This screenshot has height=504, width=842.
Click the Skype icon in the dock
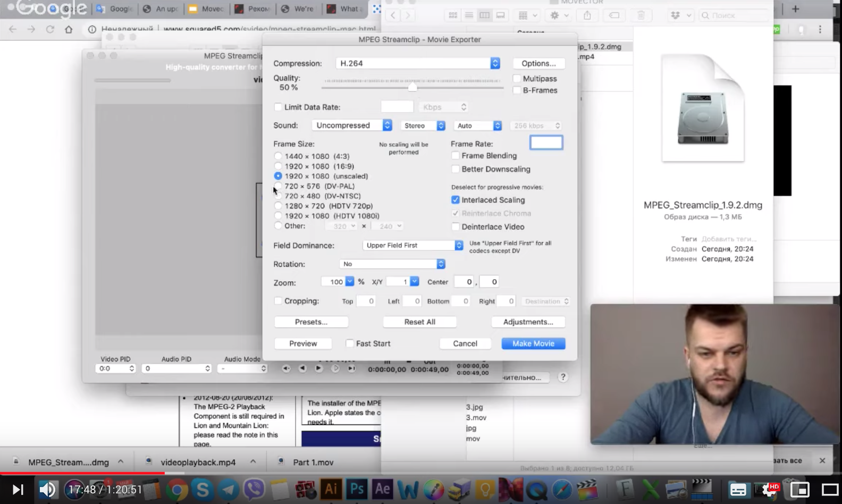pyautogui.click(x=203, y=489)
